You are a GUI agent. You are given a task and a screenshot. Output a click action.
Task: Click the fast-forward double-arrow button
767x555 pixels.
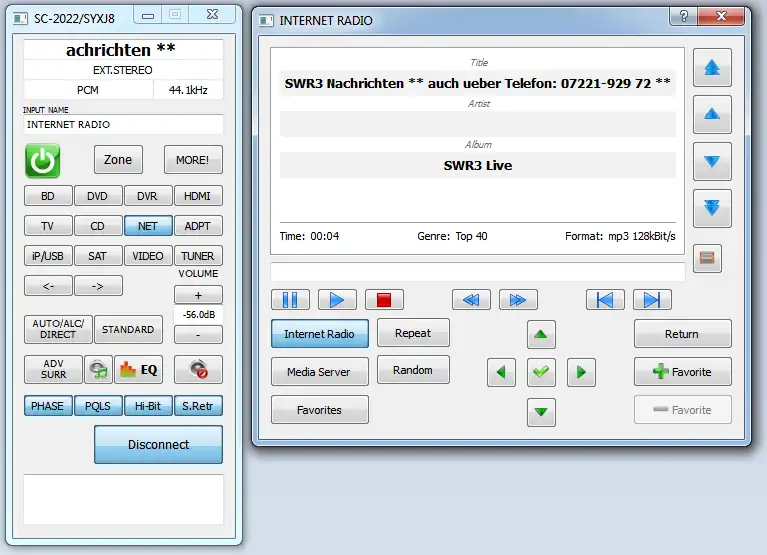pyautogui.click(x=518, y=300)
